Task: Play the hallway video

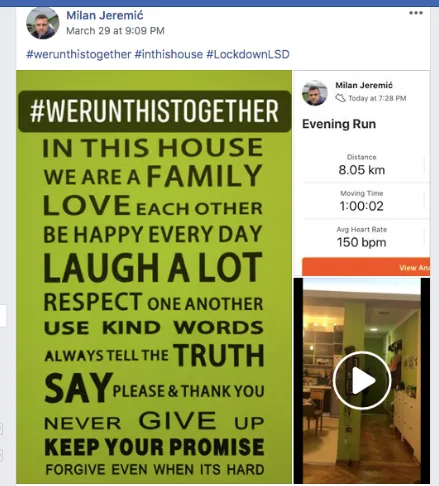Action: (362, 380)
